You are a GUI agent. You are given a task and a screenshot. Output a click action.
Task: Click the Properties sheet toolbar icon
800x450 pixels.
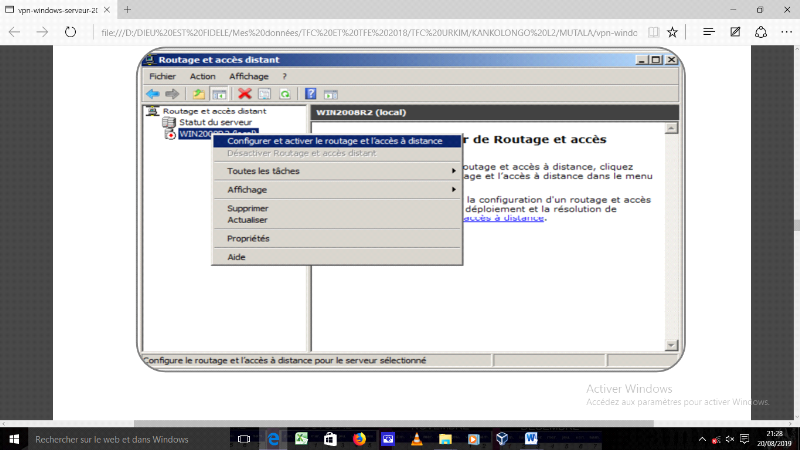[264, 94]
